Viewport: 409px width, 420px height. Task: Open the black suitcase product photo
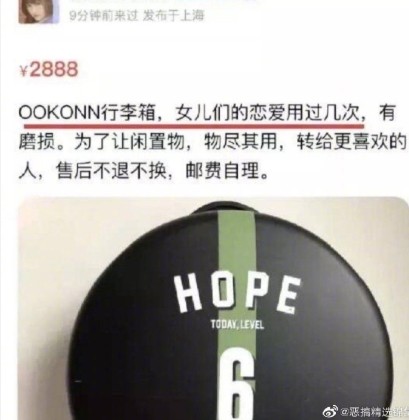pyautogui.click(x=212, y=308)
